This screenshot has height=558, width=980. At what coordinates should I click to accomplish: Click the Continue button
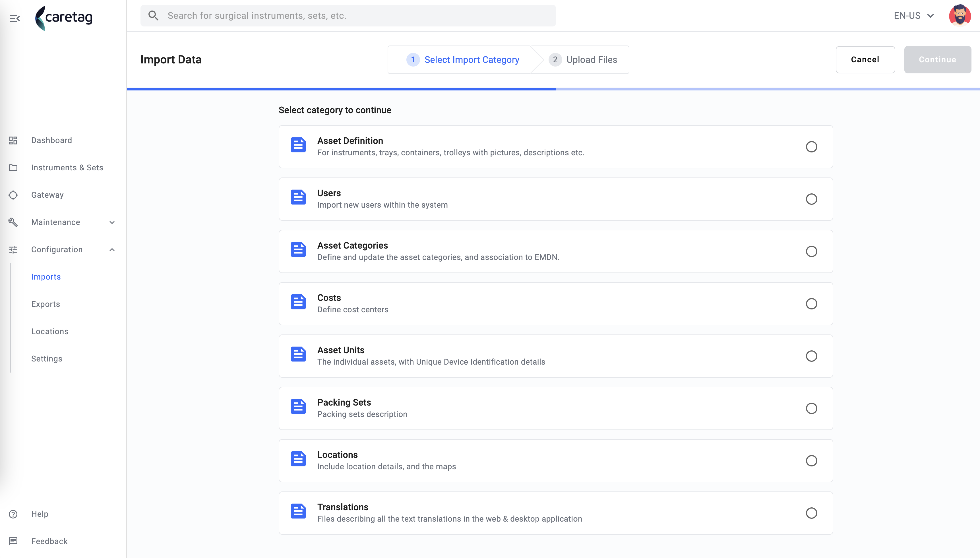coord(937,59)
